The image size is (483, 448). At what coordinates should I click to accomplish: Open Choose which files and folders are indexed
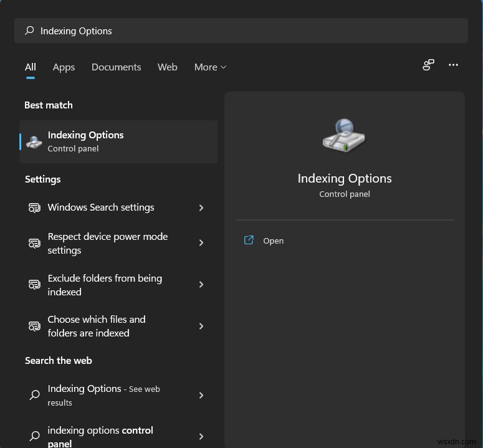coord(118,326)
